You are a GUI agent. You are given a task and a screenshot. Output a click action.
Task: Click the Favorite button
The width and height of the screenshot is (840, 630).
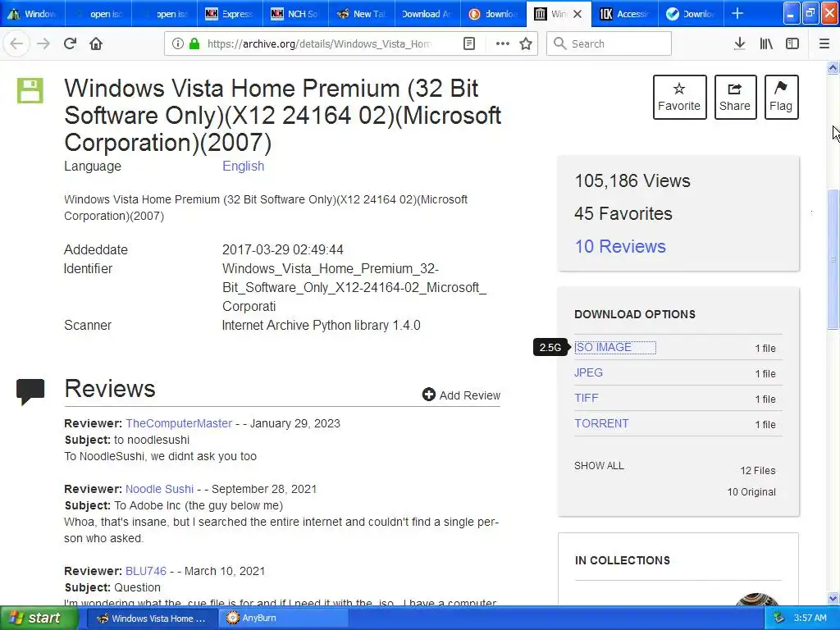click(679, 97)
